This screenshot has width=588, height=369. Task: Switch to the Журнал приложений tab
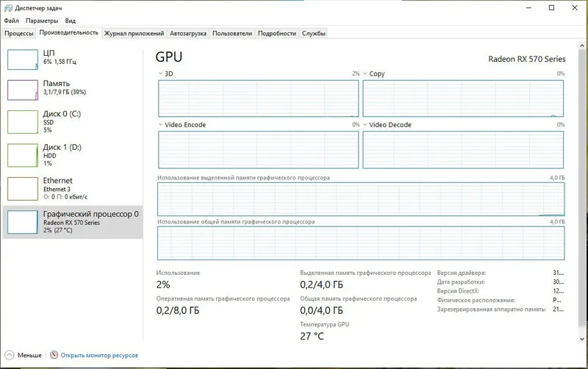(x=134, y=33)
